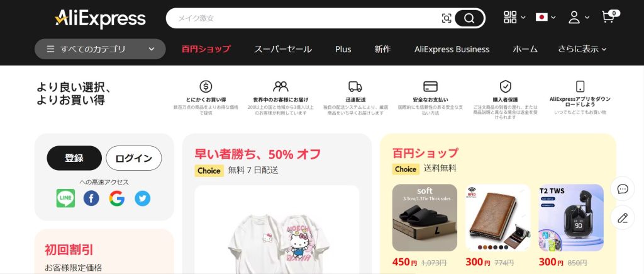Expand the すべてのカテゴリ categories dropdown
This screenshot has width=644, height=274.
(x=100, y=49)
